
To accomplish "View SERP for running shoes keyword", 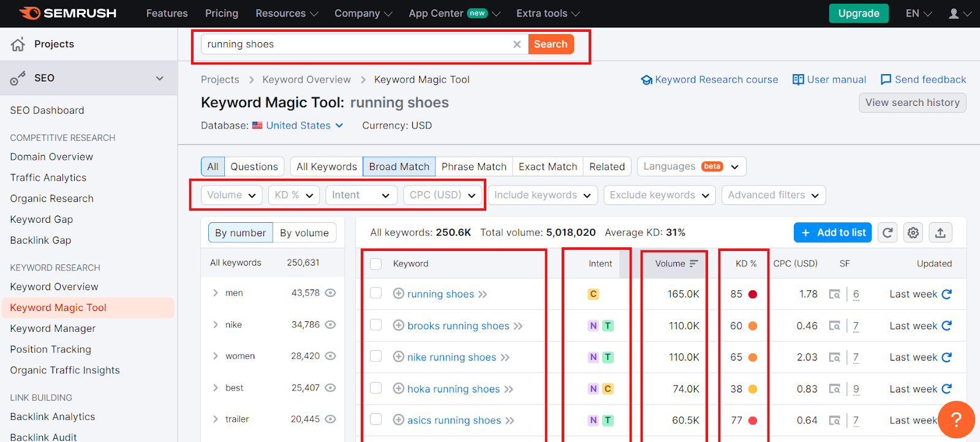I will [x=834, y=294].
